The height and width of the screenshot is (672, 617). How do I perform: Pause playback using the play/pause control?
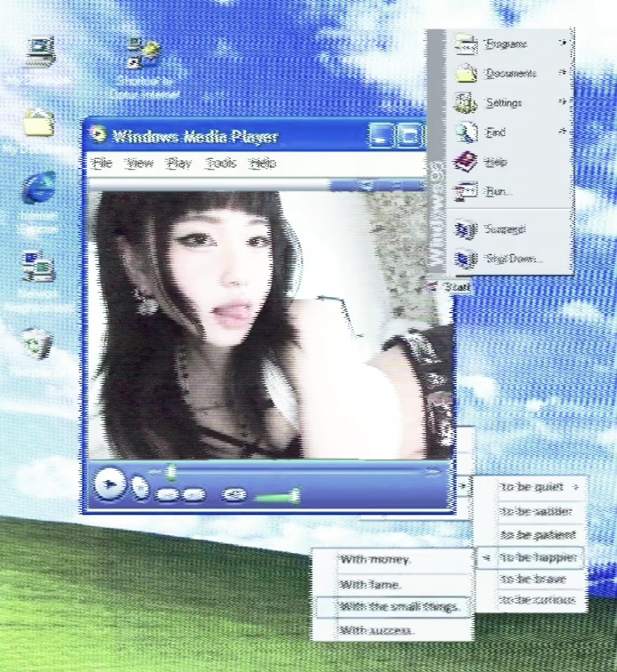coord(109,483)
